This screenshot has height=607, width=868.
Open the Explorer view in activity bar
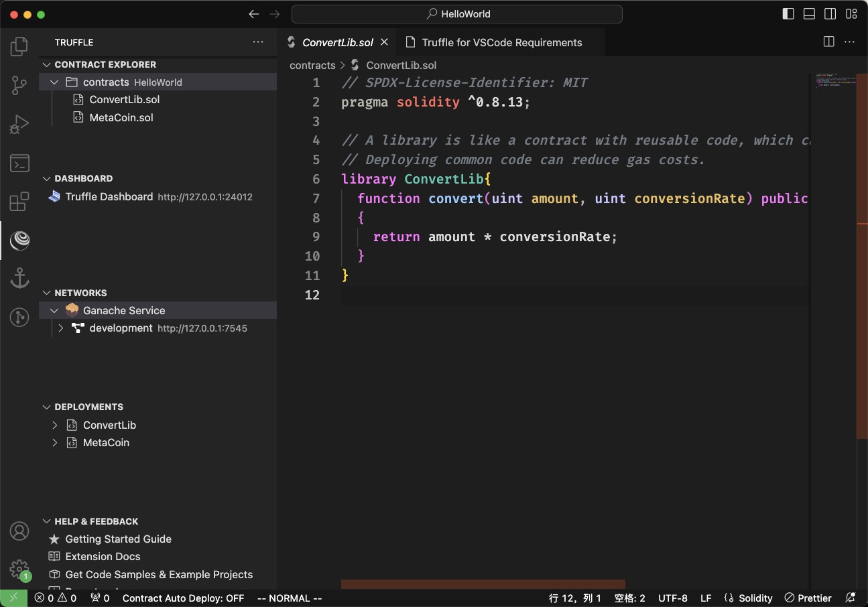click(19, 47)
